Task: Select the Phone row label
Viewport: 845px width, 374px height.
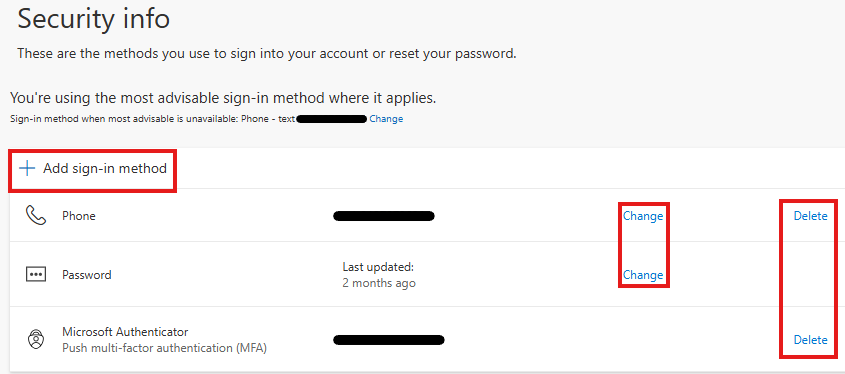Action: pyautogui.click(x=79, y=216)
